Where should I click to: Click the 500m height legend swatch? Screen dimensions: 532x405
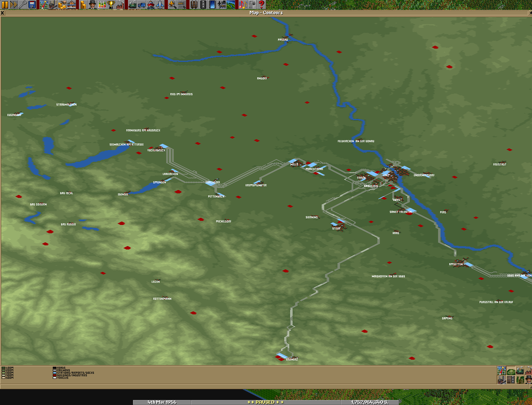coord(3,378)
